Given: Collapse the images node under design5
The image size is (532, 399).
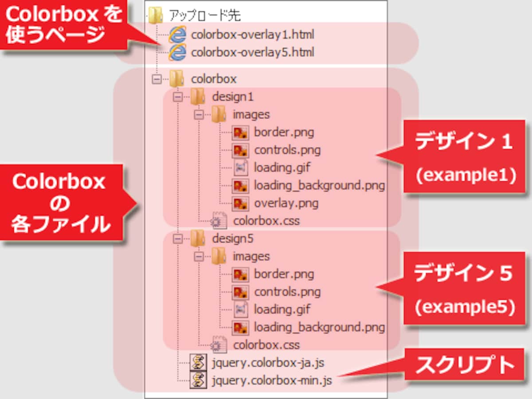Looking at the screenshot, I should [x=198, y=256].
